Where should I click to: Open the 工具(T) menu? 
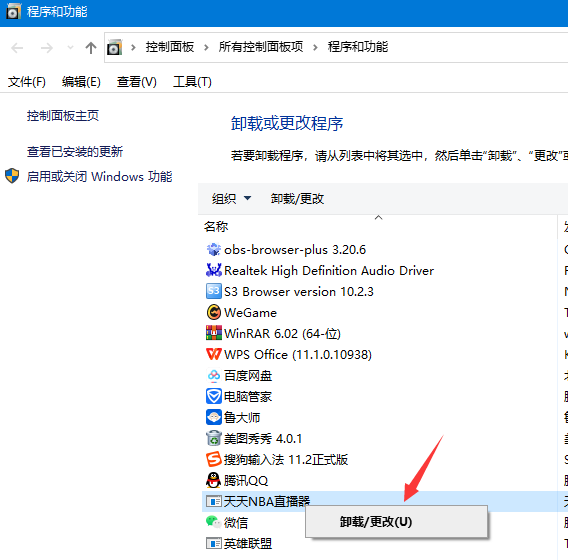pos(192,82)
